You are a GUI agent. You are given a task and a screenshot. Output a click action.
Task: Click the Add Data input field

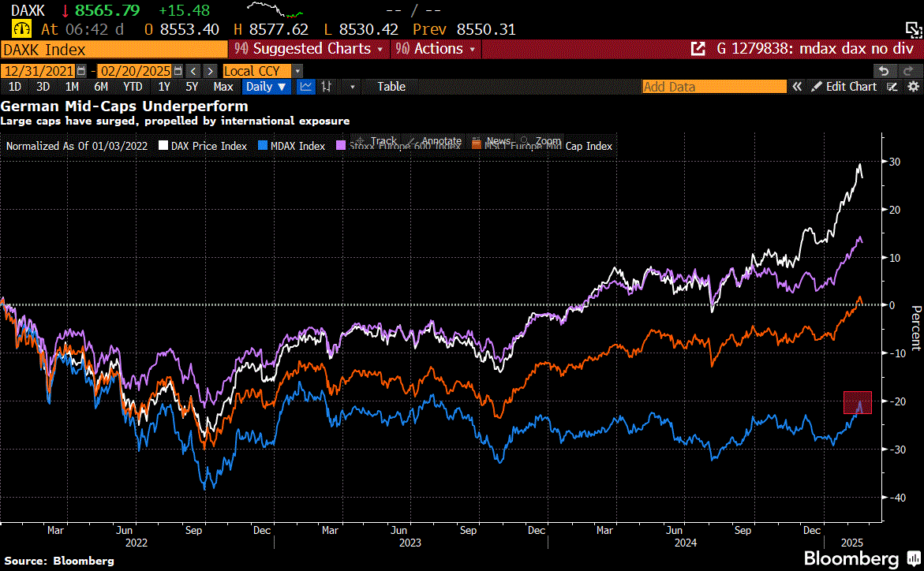[714, 87]
